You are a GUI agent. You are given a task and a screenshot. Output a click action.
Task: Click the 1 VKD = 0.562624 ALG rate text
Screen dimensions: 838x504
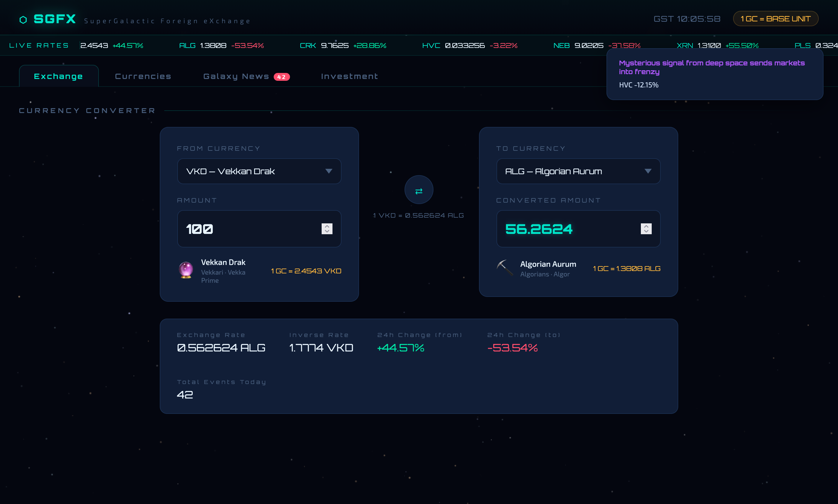point(418,215)
